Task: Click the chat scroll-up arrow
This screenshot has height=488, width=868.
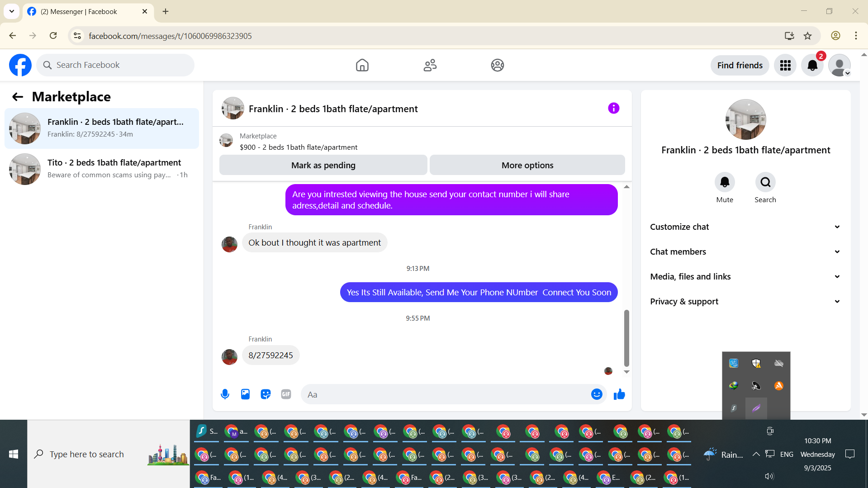Action: [x=626, y=187]
